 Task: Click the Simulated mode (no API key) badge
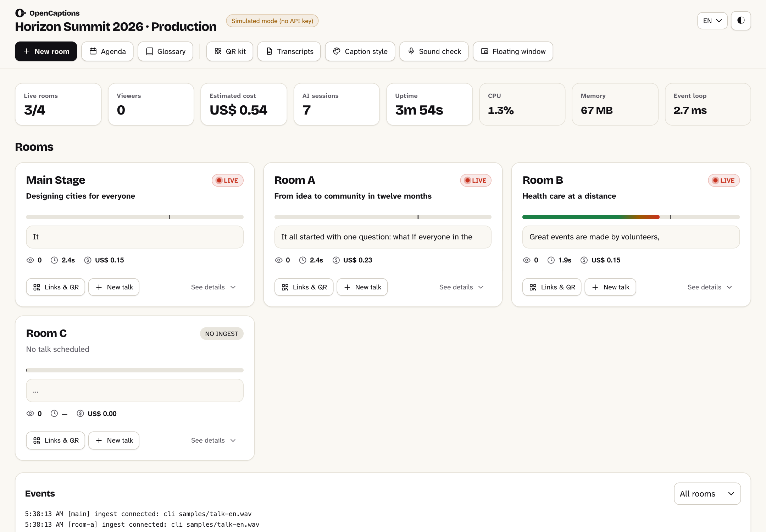pos(272,21)
